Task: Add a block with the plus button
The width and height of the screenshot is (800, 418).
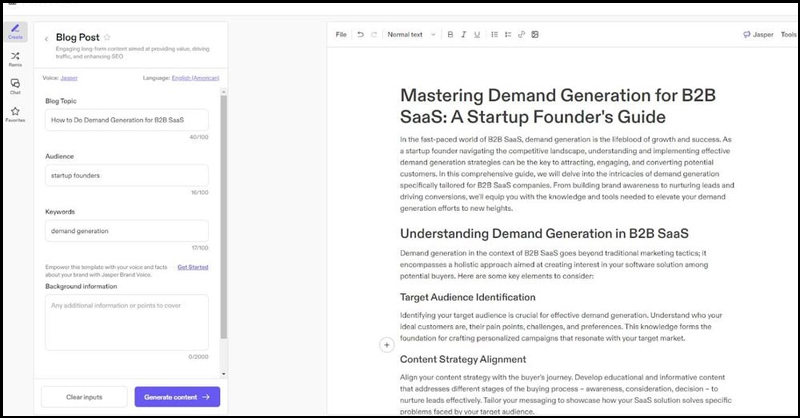Action: tap(387, 345)
